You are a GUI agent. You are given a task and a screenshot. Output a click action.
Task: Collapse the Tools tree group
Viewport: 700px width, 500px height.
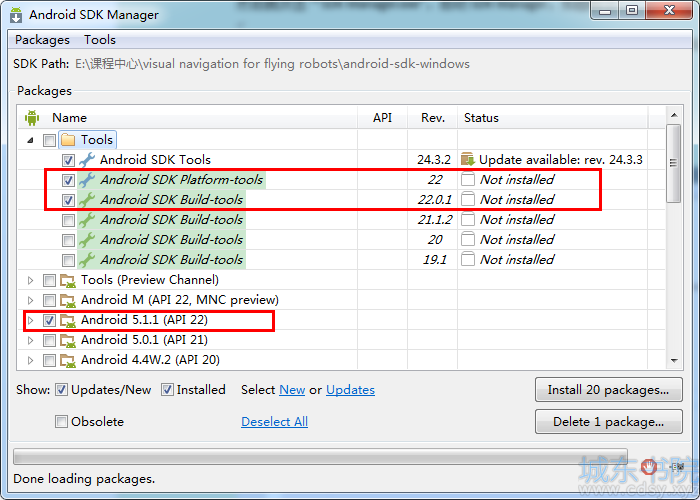click(30, 140)
